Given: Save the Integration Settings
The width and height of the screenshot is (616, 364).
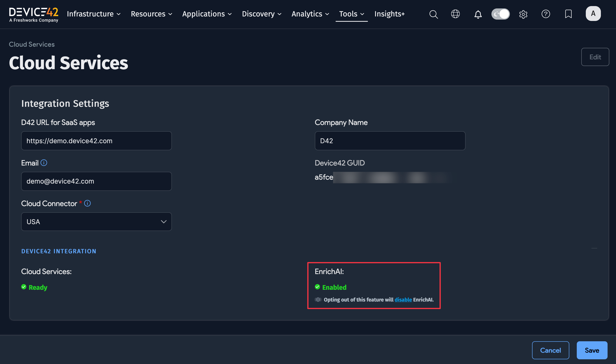Looking at the screenshot, I should click(592, 350).
